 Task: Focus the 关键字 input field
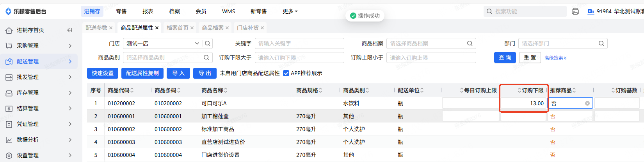click(299, 43)
